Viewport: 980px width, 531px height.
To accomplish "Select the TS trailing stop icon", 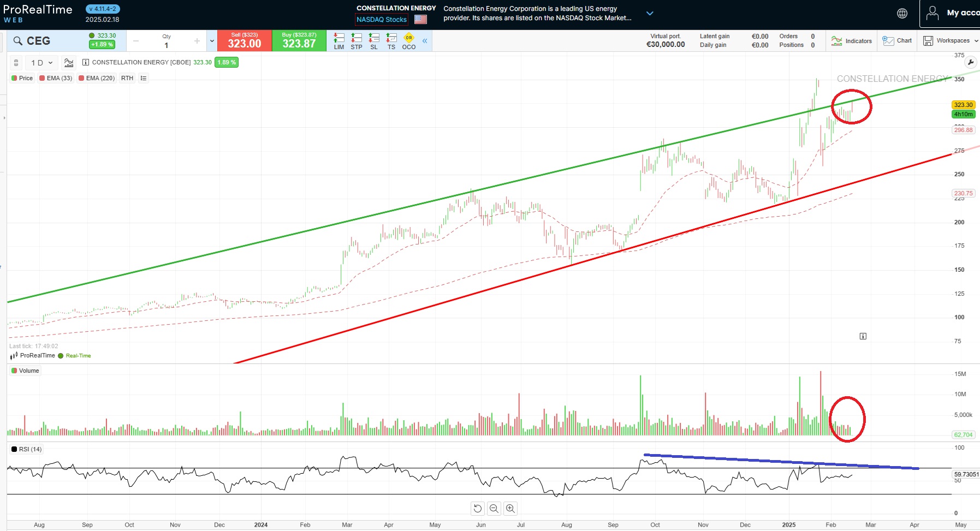I will coord(391,40).
